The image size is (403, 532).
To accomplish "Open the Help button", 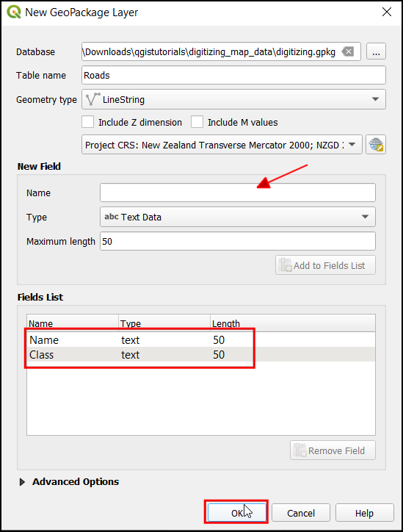I will (x=364, y=512).
